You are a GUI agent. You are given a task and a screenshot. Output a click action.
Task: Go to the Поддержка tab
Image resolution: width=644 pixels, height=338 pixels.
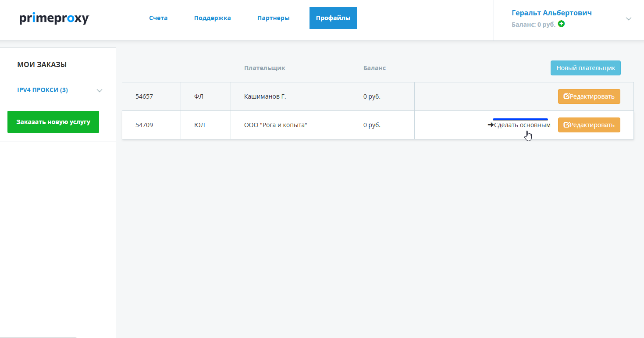[213, 18]
